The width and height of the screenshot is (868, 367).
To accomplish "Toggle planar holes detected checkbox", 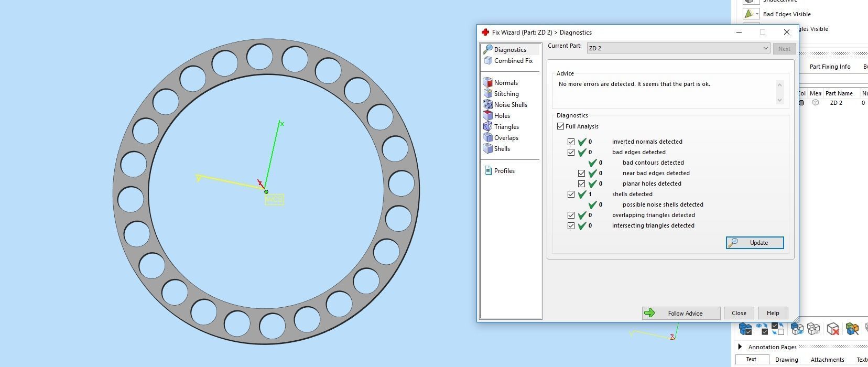I will (582, 183).
